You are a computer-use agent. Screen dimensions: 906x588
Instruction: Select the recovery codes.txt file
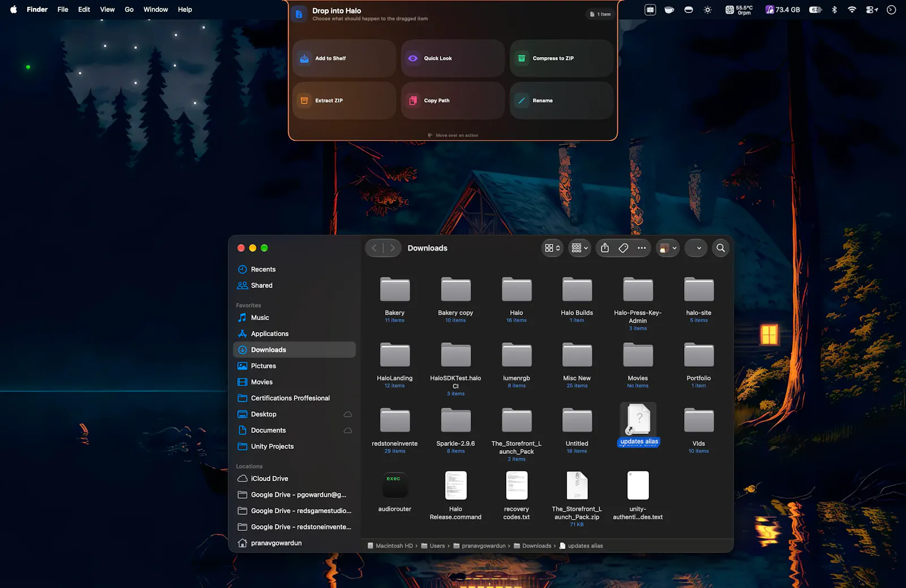[x=516, y=495]
